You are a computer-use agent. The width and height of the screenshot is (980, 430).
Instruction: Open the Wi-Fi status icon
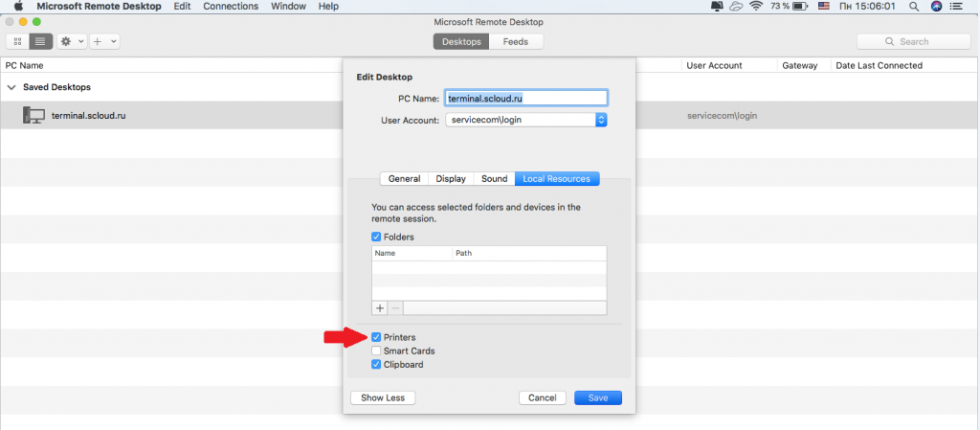point(756,7)
